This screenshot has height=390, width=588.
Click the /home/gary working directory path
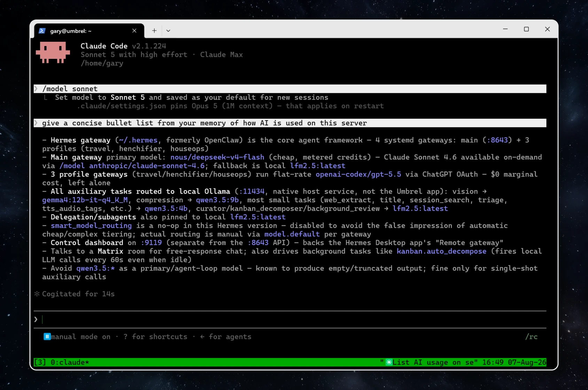pyautogui.click(x=102, y=63)
